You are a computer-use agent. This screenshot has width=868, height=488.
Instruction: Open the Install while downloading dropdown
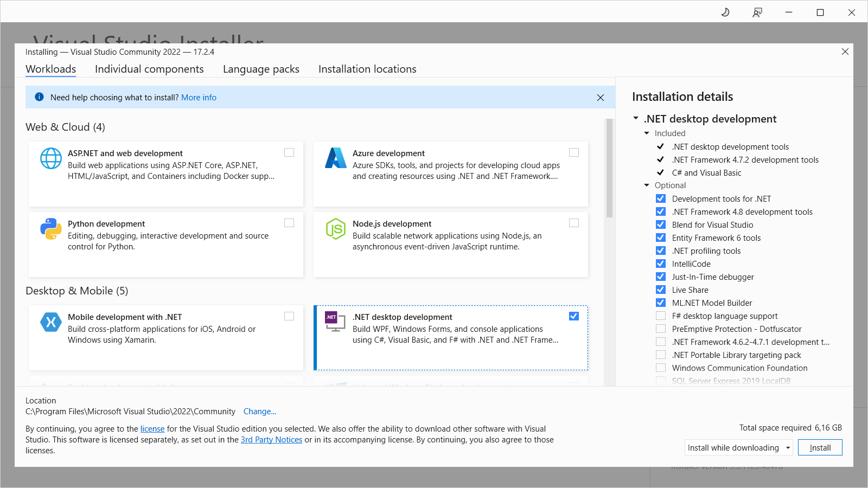739,448
